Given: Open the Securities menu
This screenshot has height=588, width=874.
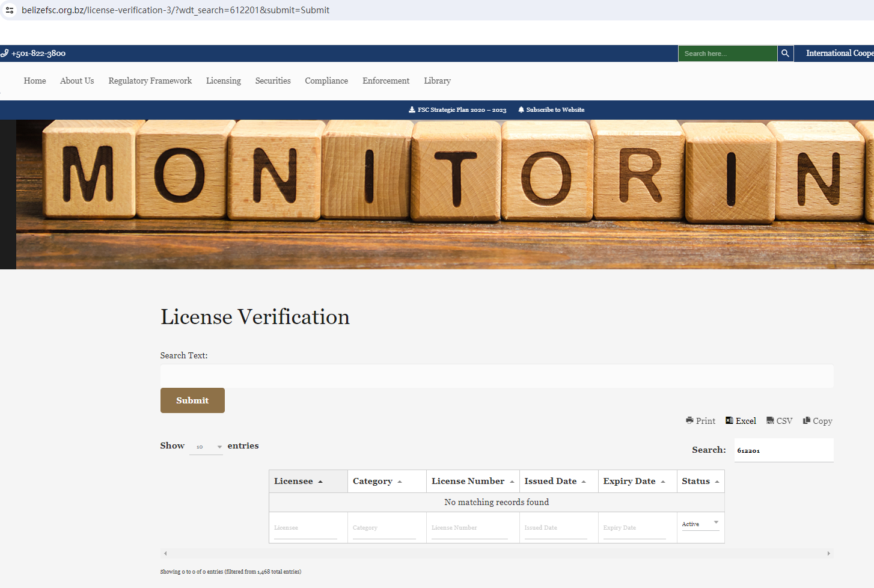Looking at the screenshot, I should [x=273, y=81].
